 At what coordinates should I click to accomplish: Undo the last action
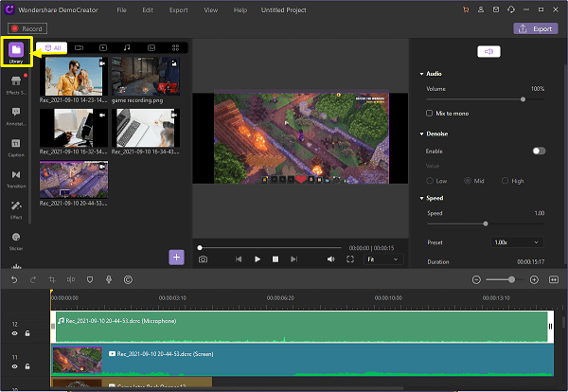tap(14, 279)
